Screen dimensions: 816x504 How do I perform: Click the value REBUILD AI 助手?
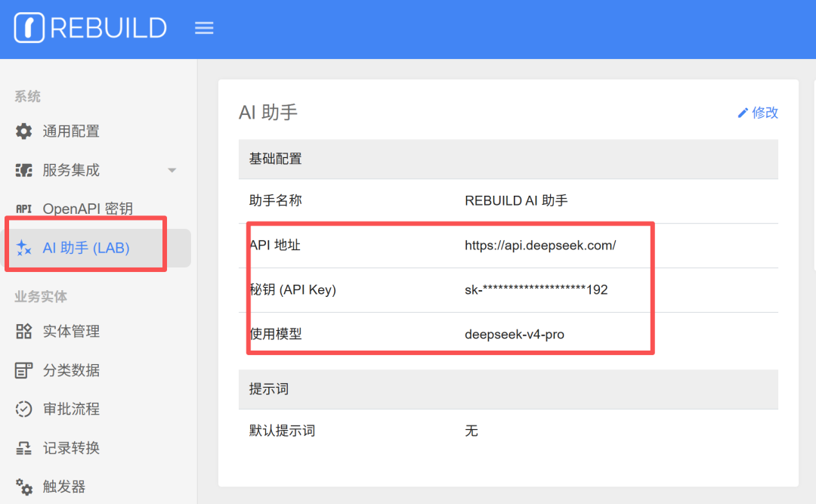coord(516,201)
